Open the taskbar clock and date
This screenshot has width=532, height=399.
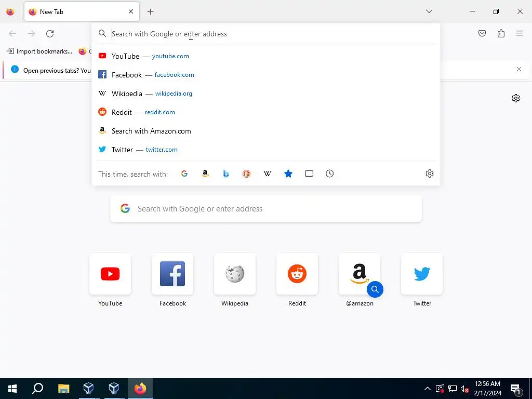[x=487, y=389]
